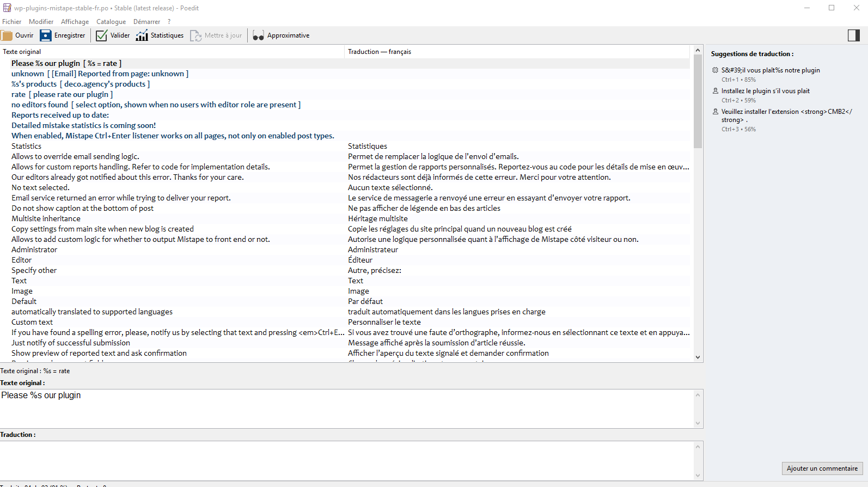Select row 'Do not show caption at the bottom of post'

pos(346,208)
